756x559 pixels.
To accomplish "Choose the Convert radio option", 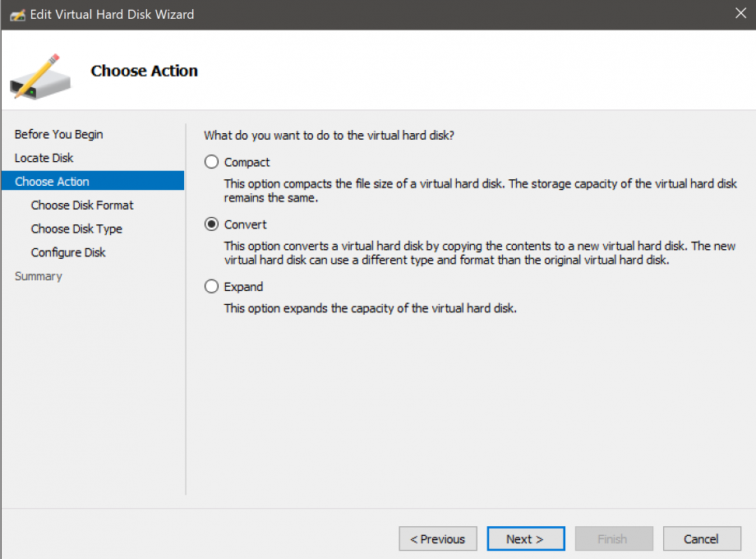I will [x=212, y=224].
